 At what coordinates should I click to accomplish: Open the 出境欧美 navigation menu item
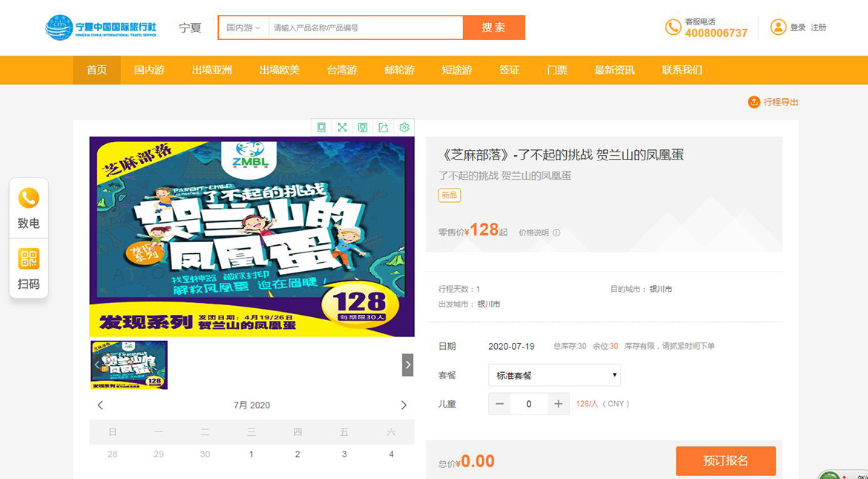[x=280, y=71]
